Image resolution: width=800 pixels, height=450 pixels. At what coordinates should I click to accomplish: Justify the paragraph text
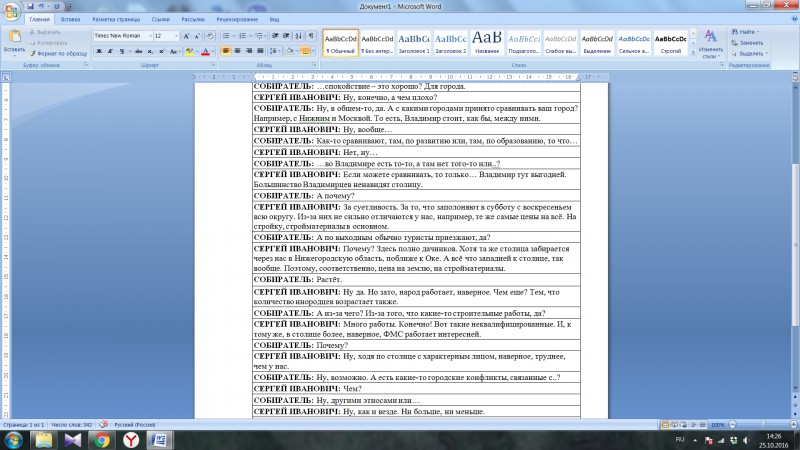click(x=261, y=51)
